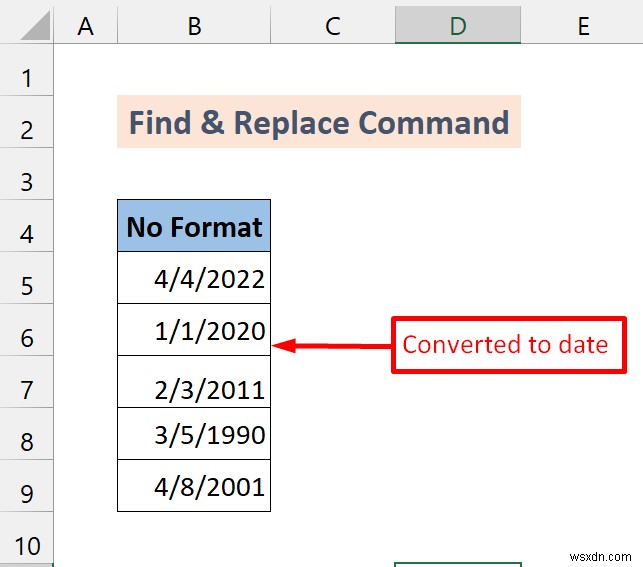The height and width of the screenshot is (567, 643).
Task: Select row 3 header
Action: pos(27,174)
